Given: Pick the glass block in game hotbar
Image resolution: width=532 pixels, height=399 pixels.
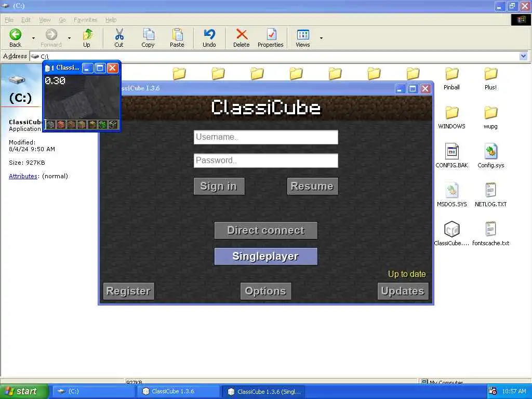Looking at the screenshot, I should coord(113,125).
